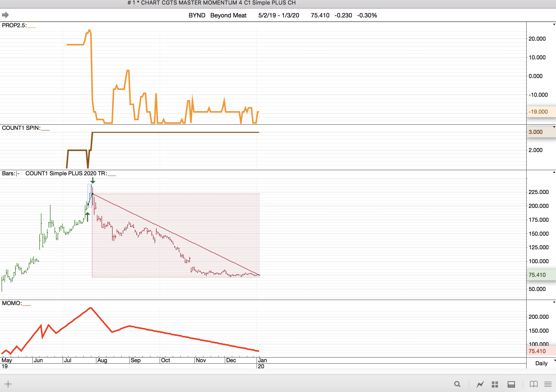This screenshot has width=556, height=392.
Task: Switch to grid layout view icon
Action: pos(495,384)
